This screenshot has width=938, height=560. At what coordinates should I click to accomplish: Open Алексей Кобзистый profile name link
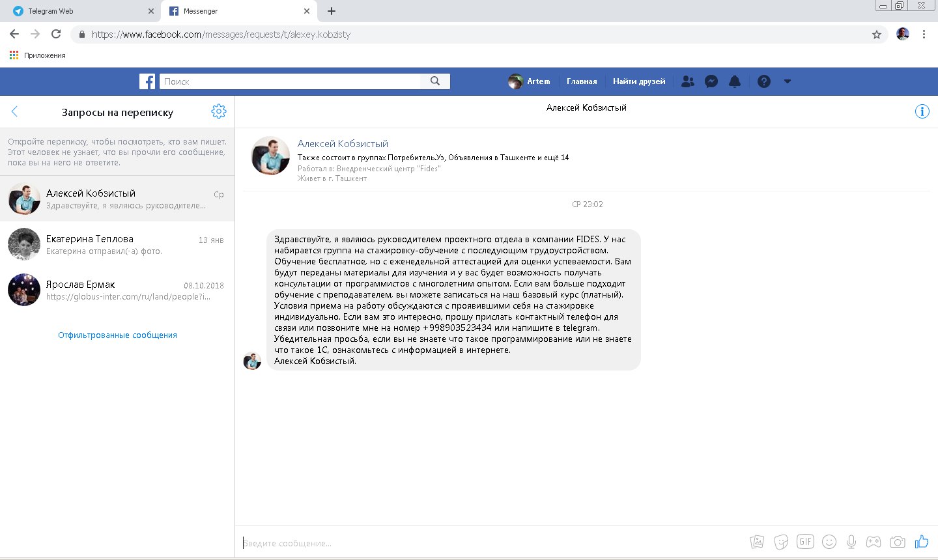click(x=343, y=143)
